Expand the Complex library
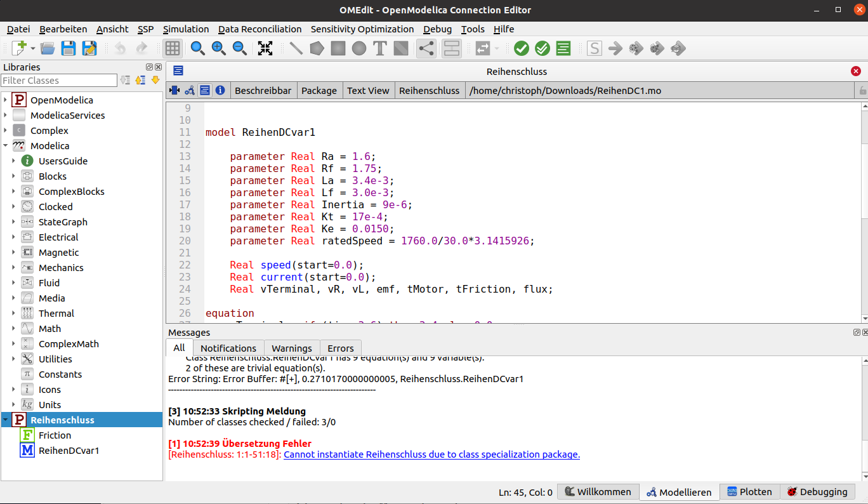The image size is (868, 504). [x=6, y=131]
